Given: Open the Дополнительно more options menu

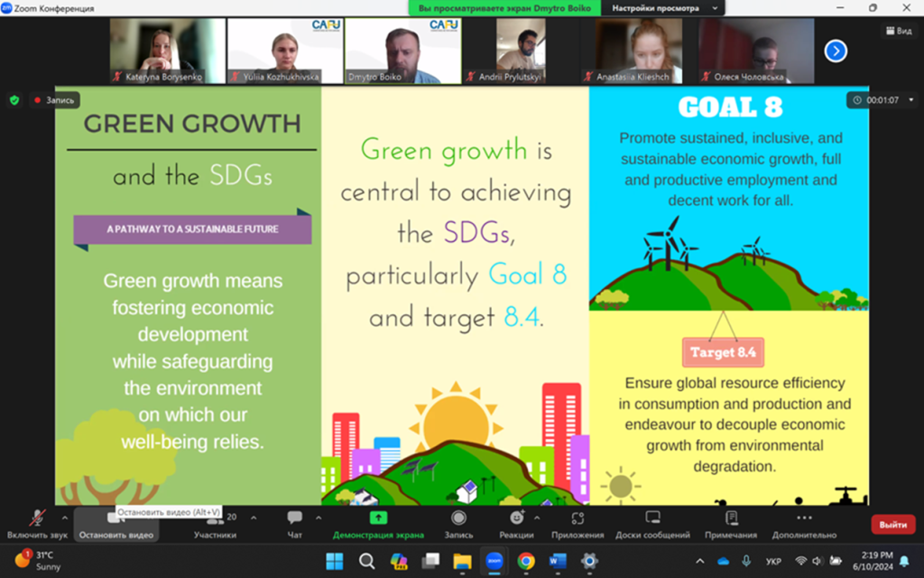Looking at the screenshot, I should pyautogui.click(x=804, y=524).
